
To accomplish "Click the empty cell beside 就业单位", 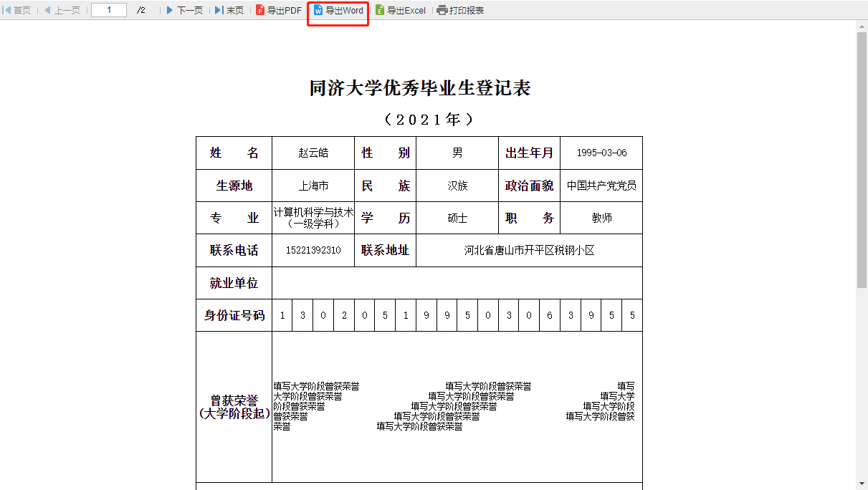I will point(457,283).
